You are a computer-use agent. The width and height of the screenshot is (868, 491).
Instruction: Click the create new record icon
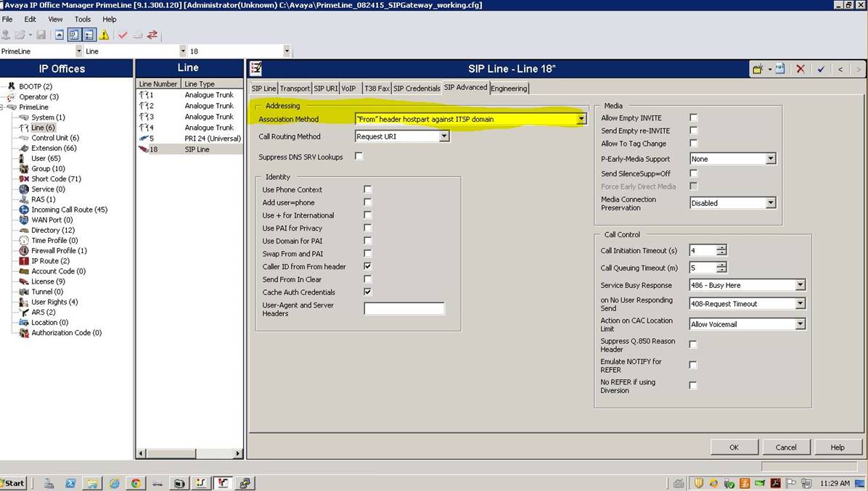[x=758, y=69]
